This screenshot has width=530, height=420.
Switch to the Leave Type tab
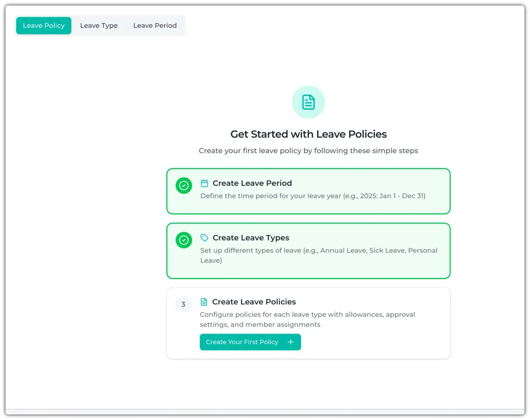click(x=99, y=25)
